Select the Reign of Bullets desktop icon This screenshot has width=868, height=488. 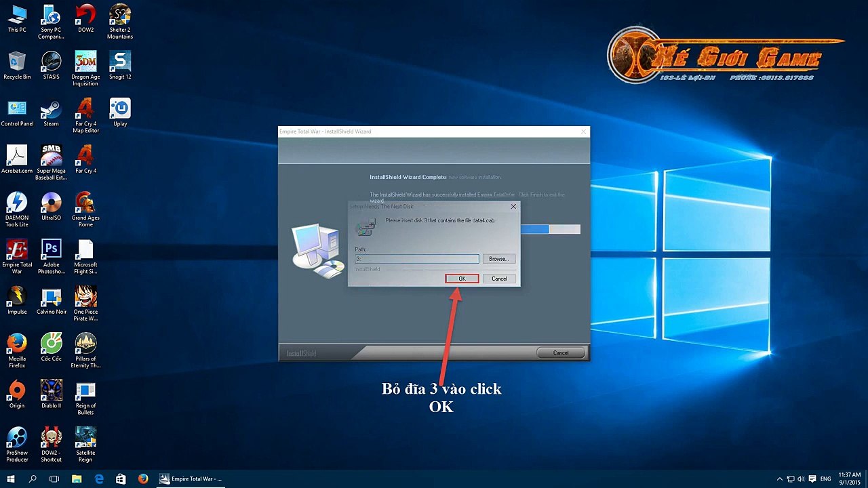(85, 397)
